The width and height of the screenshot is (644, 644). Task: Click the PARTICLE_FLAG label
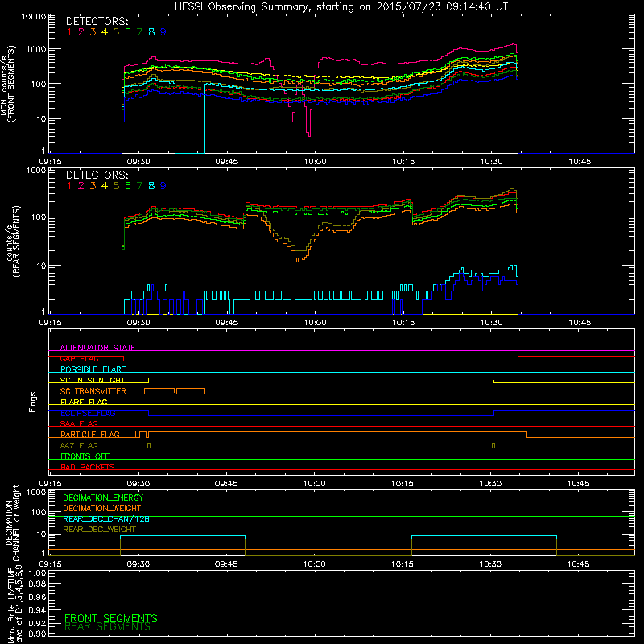pos(90,435)
